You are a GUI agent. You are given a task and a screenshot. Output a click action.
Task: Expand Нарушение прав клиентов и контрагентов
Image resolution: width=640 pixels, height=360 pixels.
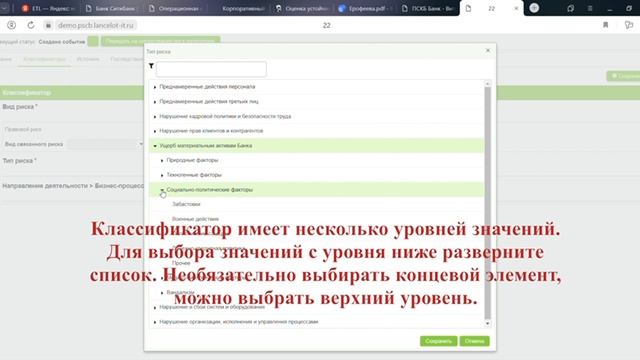[155, 131]
